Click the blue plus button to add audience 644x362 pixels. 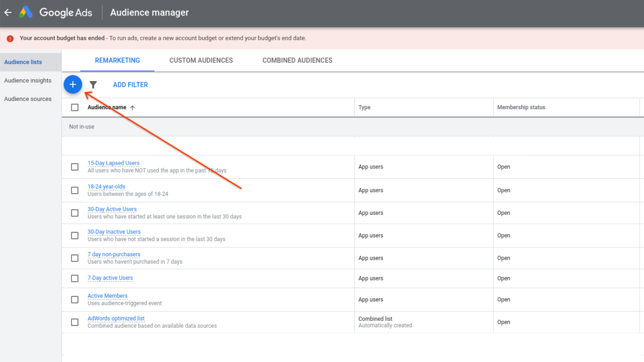pos(73,84)
